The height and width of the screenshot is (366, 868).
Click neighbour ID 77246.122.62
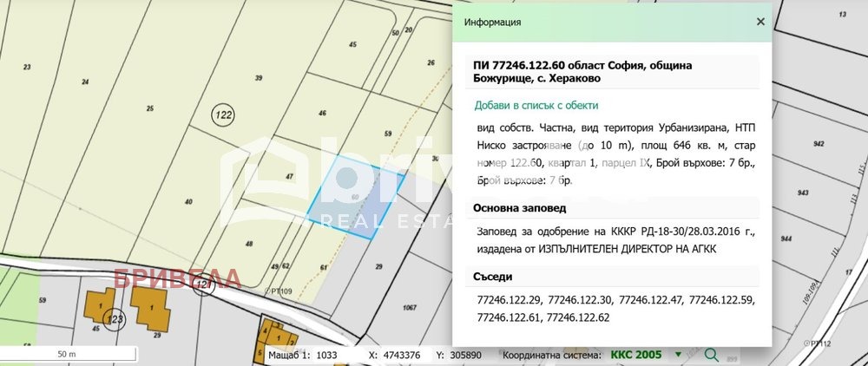click(578, 317)
